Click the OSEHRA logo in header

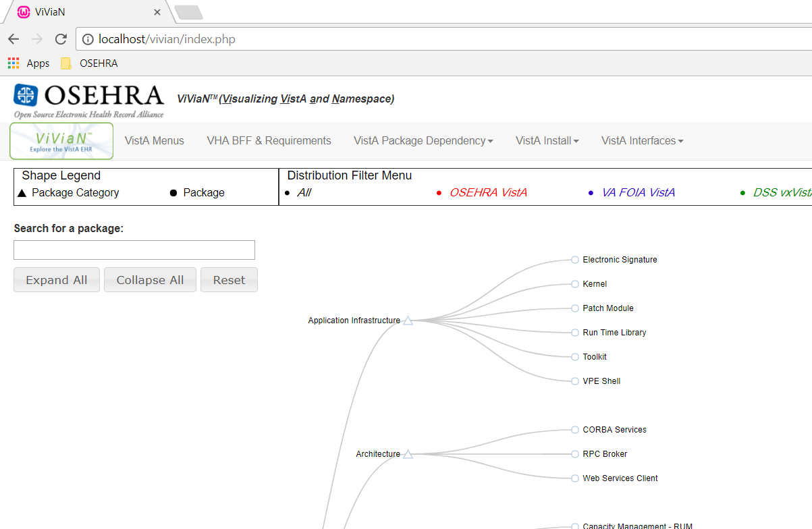(88, 100)
